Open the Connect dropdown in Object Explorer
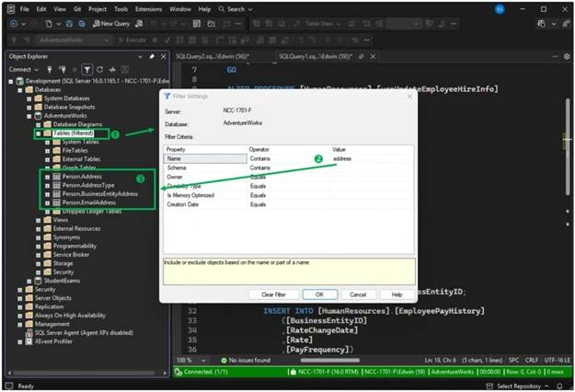Screen dimensions: 575x392 click(x=24, y=70)
